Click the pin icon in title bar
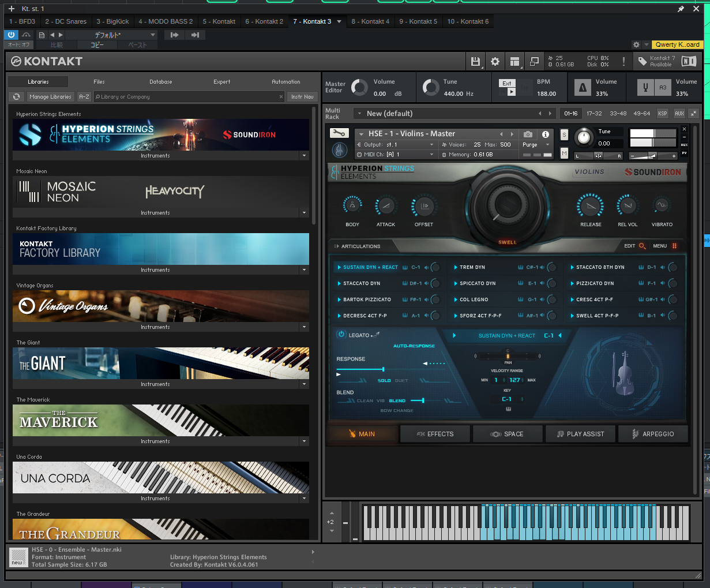 (x=681, y=9)
